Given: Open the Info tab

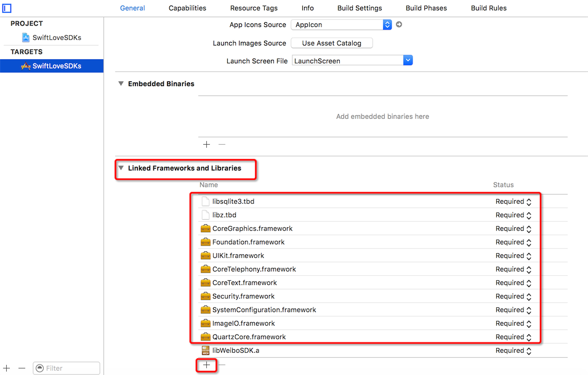Looking at the screenshot, I should 307,8.
